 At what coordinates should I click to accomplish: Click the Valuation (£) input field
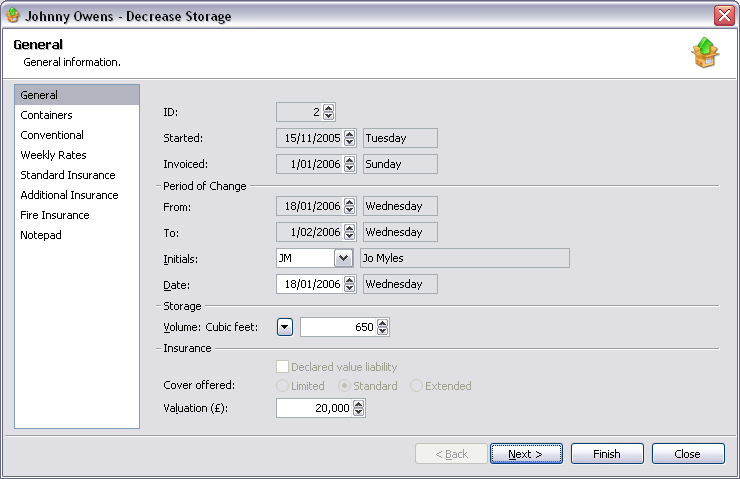coord(314,408)
